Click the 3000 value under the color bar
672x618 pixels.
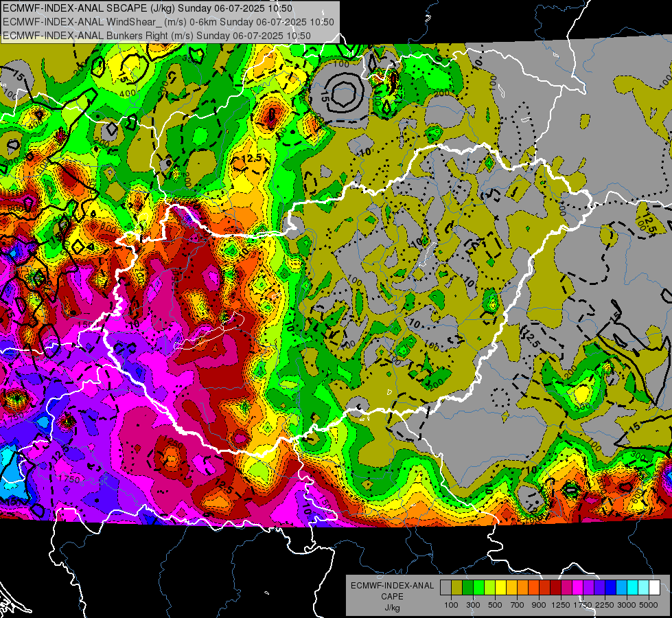click(627, 605)
